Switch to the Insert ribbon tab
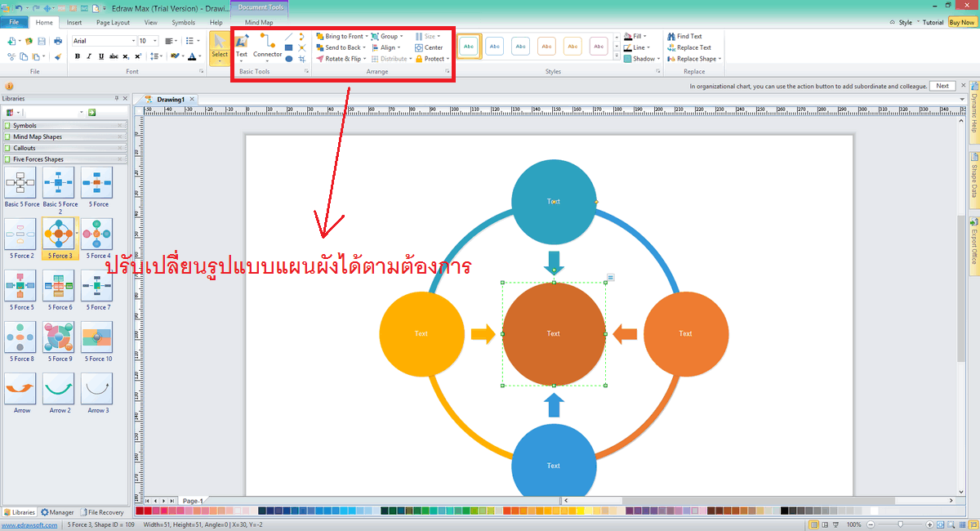Image resolution: width=980 pixels, height=531 pixels. pos(74,23)
